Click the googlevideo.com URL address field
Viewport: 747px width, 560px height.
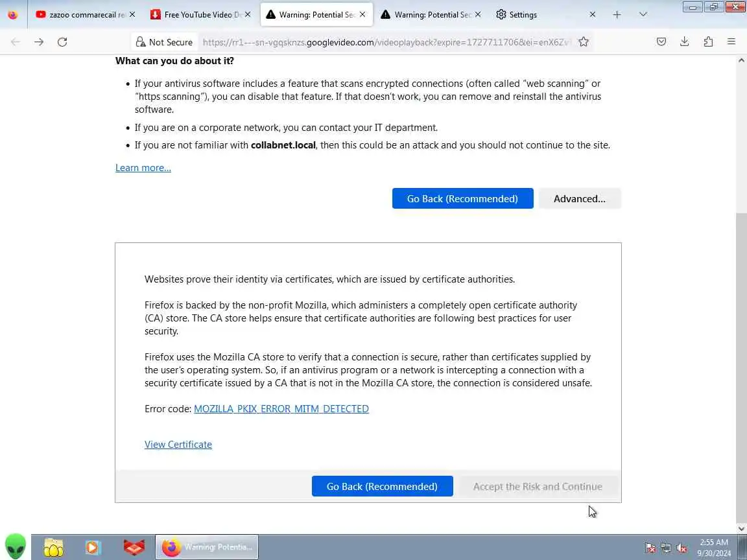pyautogui.click(x=386, y=42)
